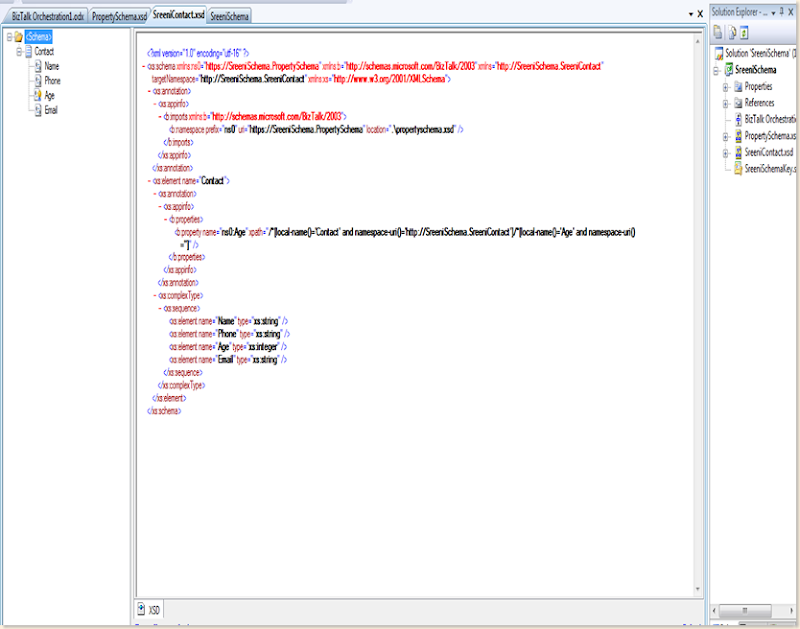Open the PropertySchema.xsd tab
Screen dimensions: 800x629
tap(119, 16)
